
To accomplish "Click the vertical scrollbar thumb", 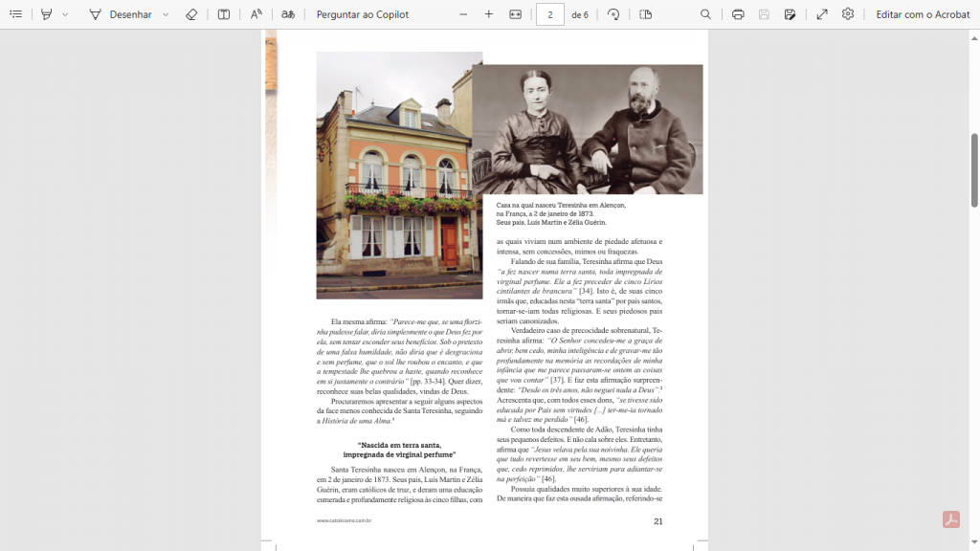I will pyautogui.click(x=974, y=169).
